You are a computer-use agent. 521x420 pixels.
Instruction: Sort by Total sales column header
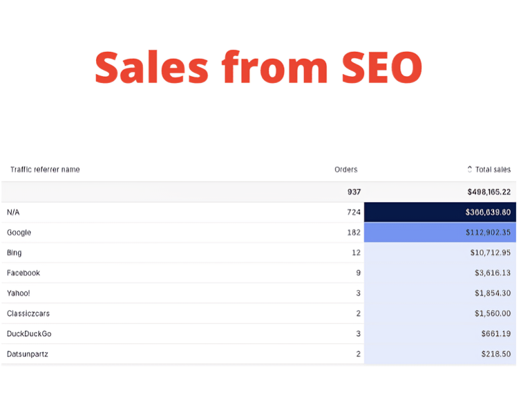click(493, 169)
